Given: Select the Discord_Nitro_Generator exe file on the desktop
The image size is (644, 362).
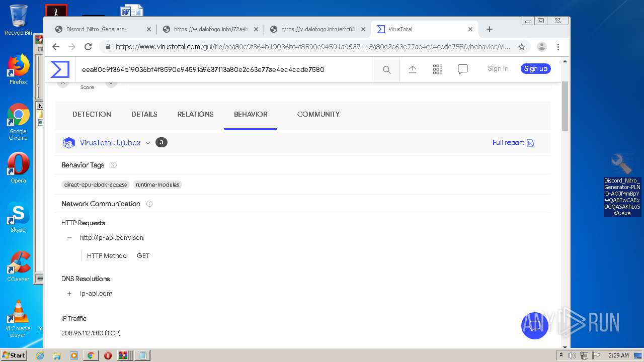Looking at the screenshot, I should click(622, 185).
